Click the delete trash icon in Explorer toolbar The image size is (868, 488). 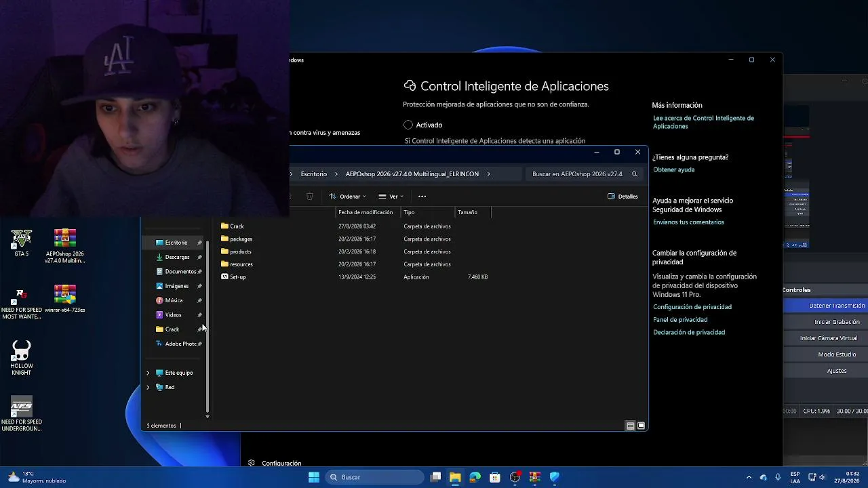(x=309, y=197)
